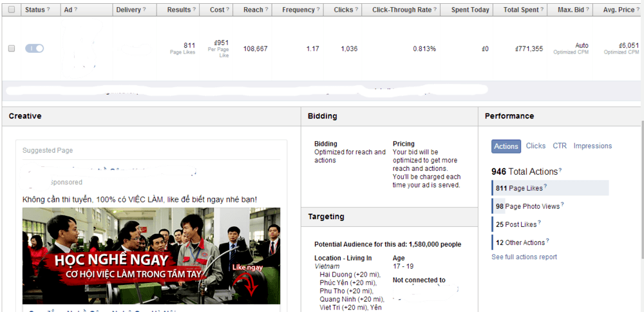Select the Auto Optimized CPM max bid
This screenshot has height=312, width=644.
tap(571, 48)
